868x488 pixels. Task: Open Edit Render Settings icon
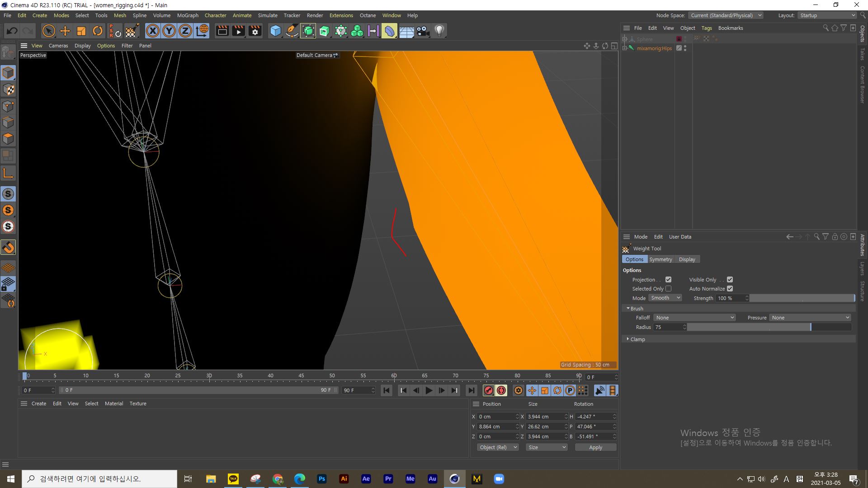pyautogui.click(x=255, y=31)
